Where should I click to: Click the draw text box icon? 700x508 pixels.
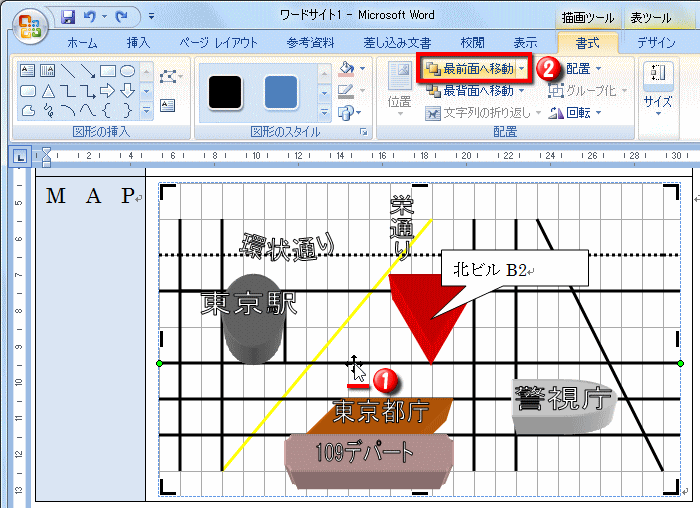pos(167,106)
